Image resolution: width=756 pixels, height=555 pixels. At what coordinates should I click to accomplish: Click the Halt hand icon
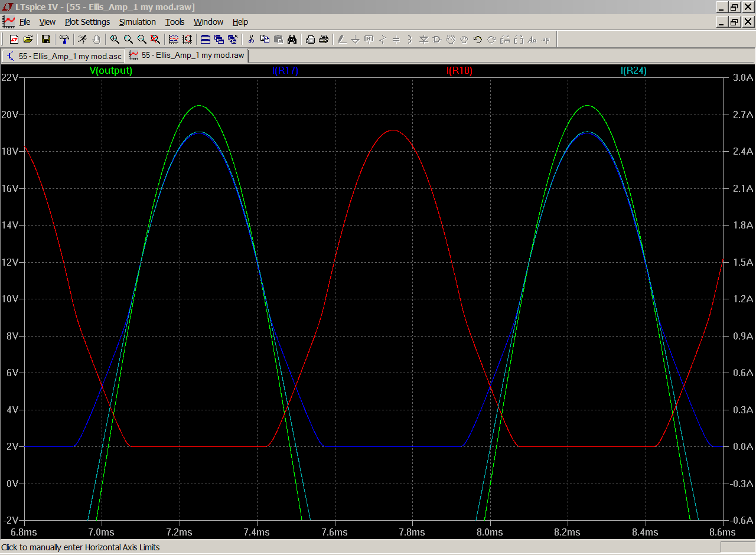click(x=96, y=39)
